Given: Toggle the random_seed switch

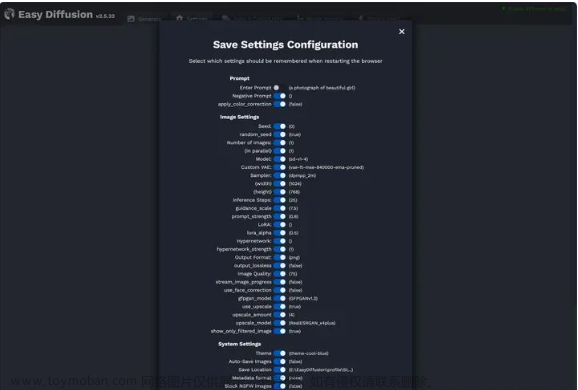Looking at the screenshot, I should [280, 135].
